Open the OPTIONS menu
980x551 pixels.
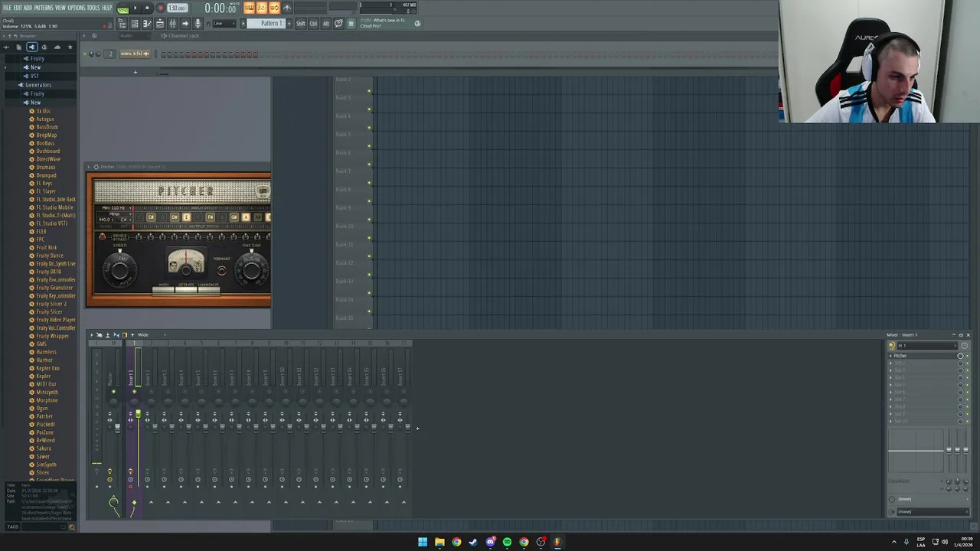point(77,8)
